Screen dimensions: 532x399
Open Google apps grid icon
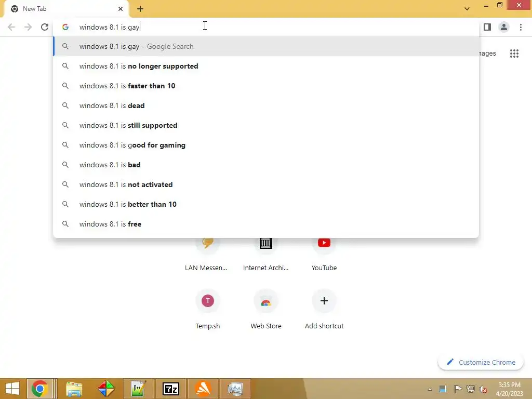[514, 54]
